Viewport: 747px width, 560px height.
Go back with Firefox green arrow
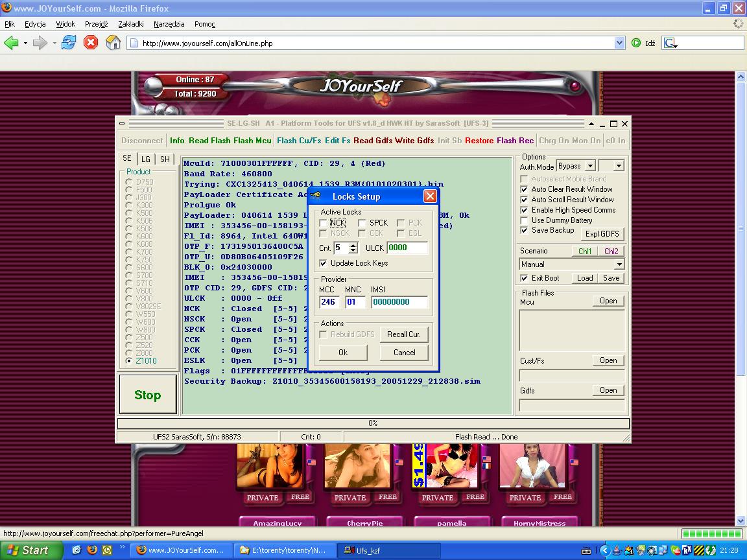tap(11, 43)
